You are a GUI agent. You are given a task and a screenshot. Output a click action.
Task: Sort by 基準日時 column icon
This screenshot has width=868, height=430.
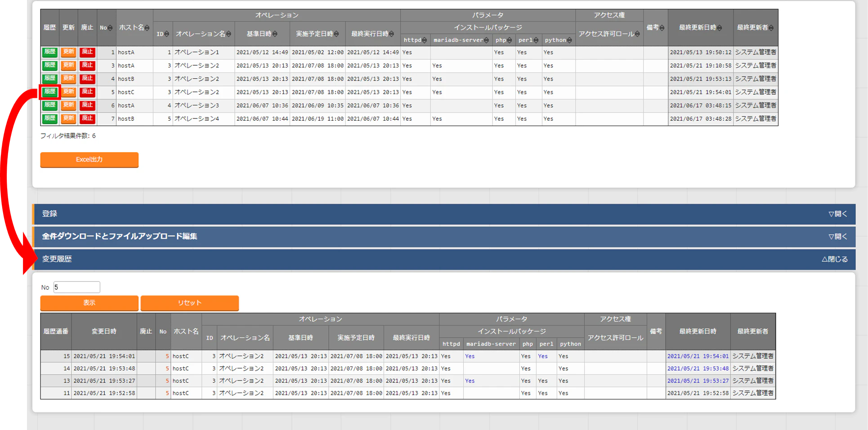coord(275,34)
